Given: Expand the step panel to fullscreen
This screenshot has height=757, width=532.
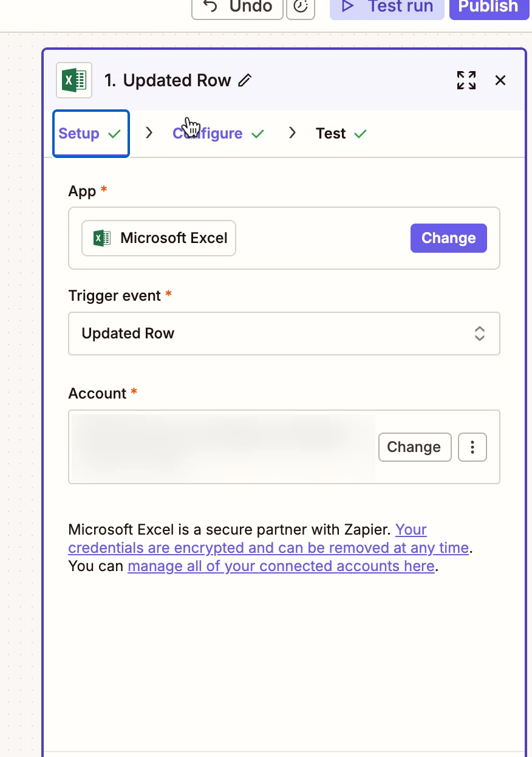Looking at the screenshot, I should click(466, 80).
